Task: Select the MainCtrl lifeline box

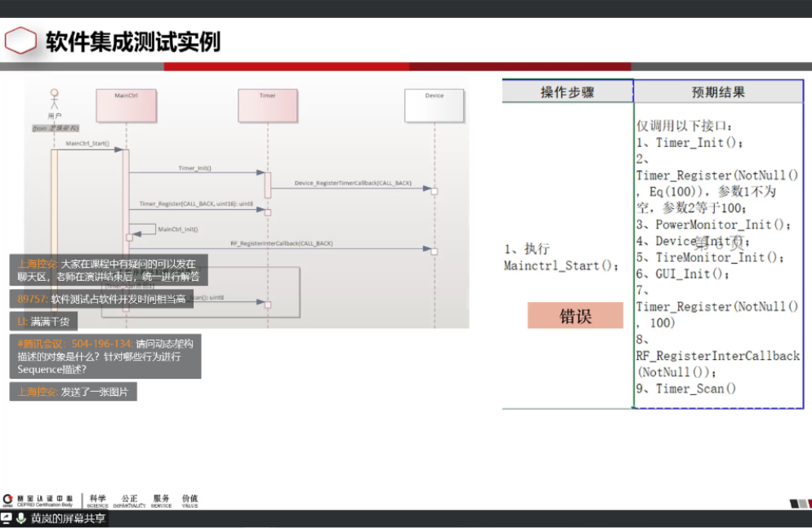Action: (126, 106)
